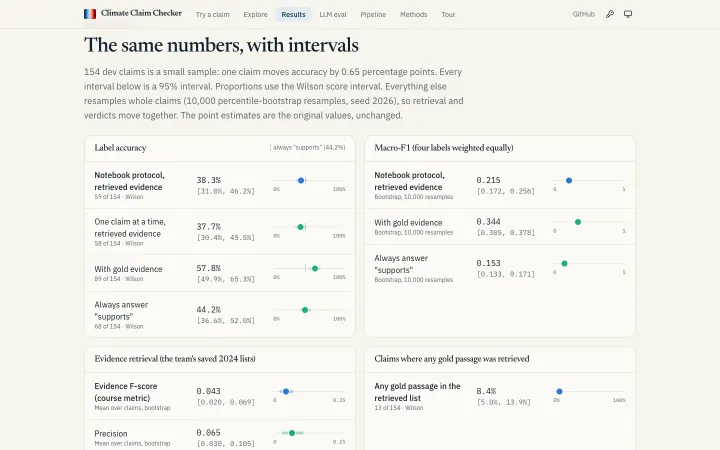Click the French flag logo icon
This screenshot has width=720, height=450.
point(90,14)
